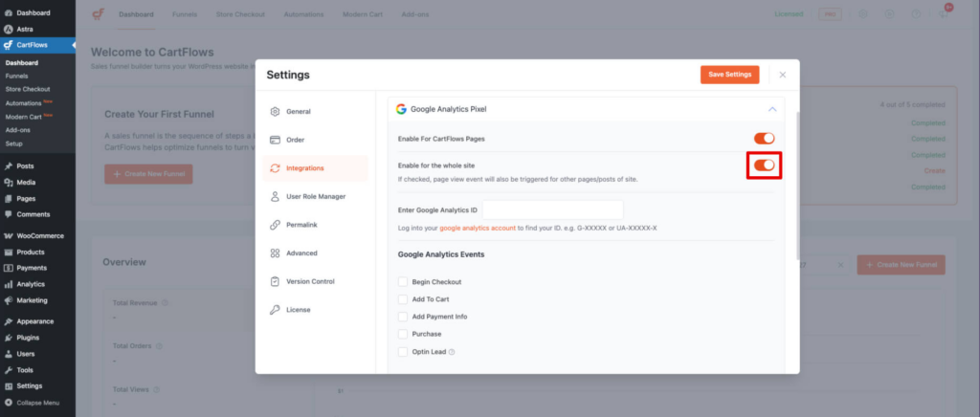The width and height of the screenshot is (980, 417).
Task: Check the Begin Checkout event box
Action: [403, 282]
